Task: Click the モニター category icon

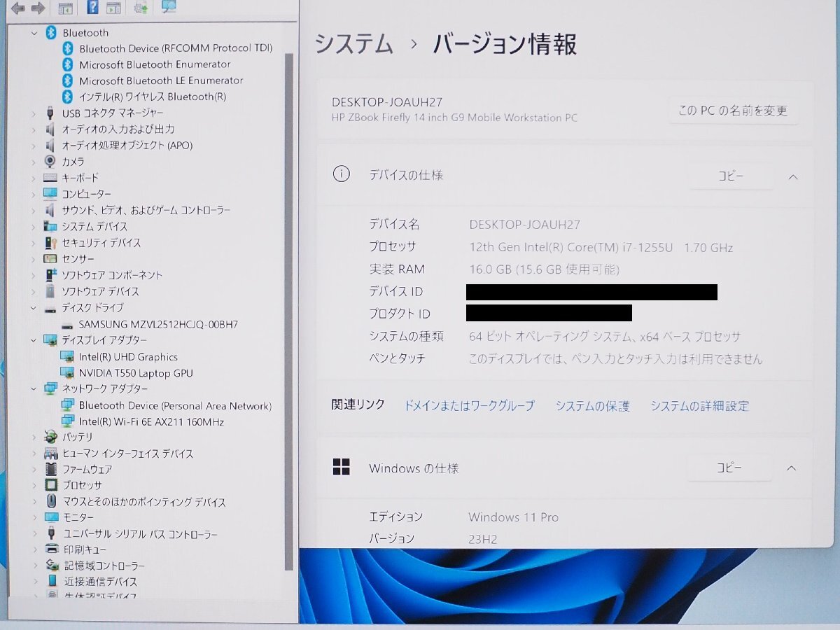Action: point(50,517)
